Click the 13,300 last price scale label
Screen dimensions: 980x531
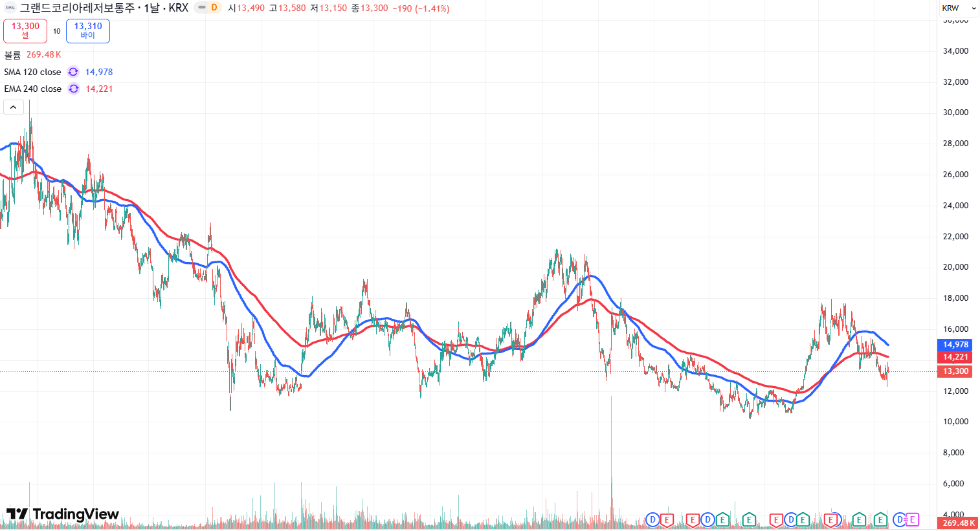(x=955, y=371)
